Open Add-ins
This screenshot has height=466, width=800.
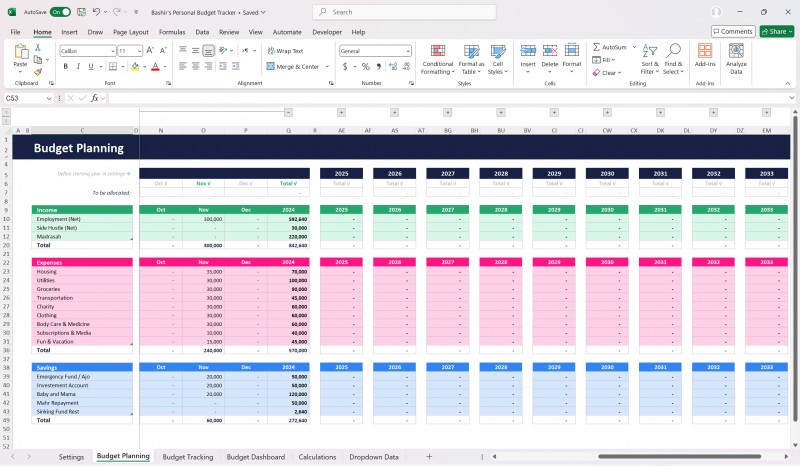[x=705, y=55]
